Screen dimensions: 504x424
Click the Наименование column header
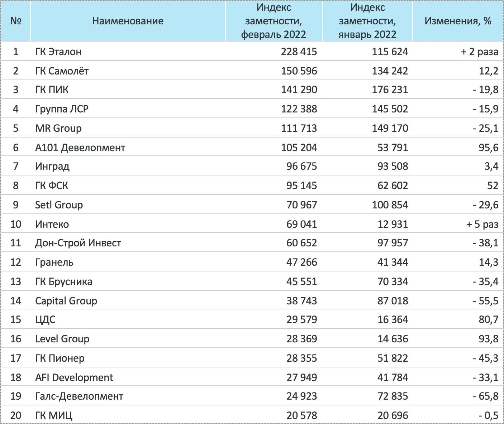coord(128,21)
